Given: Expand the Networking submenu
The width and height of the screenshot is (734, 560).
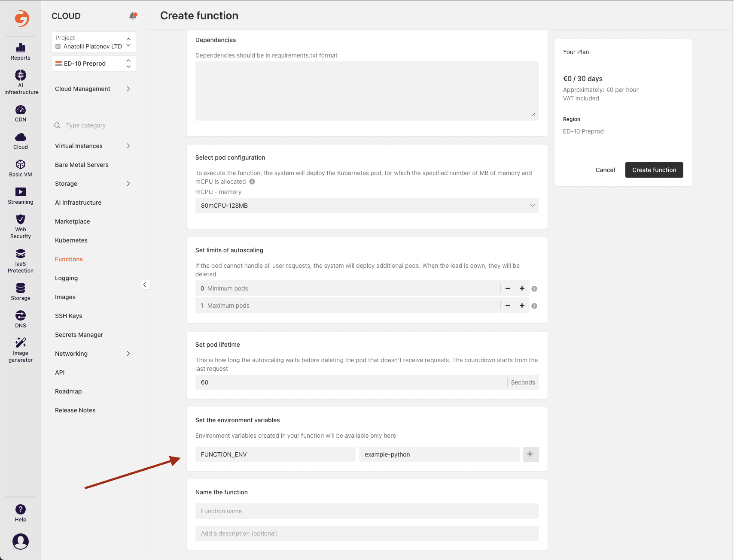Looking at the screenshot, I should coord(93,354).
